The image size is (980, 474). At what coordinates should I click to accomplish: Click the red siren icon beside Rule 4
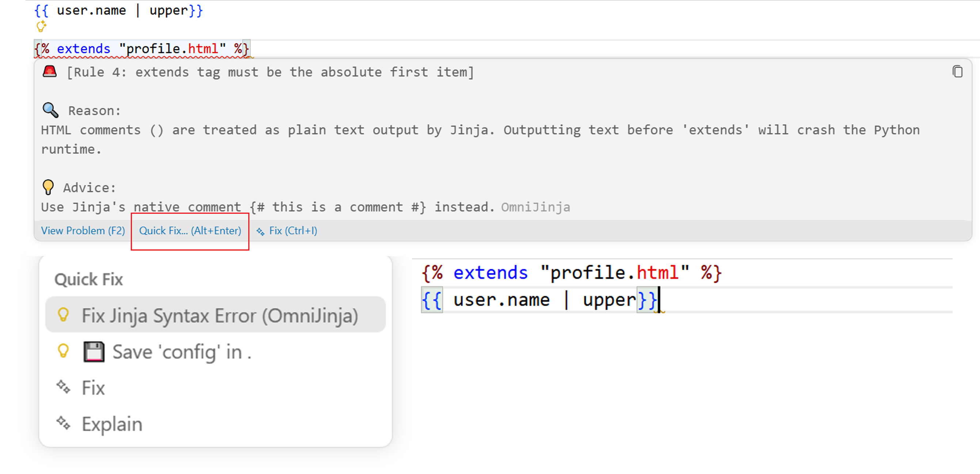click(x=49, y=71)
